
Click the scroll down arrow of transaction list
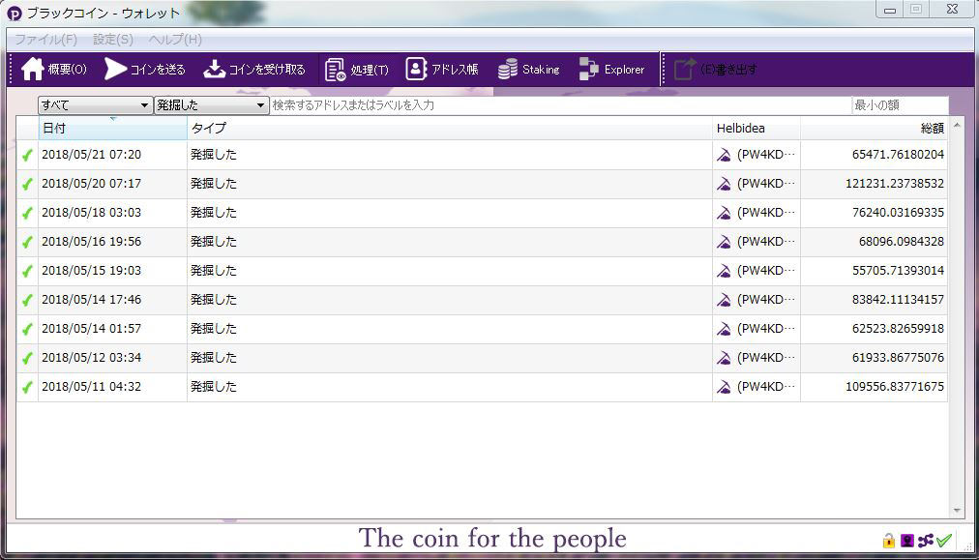coord(957,511)
